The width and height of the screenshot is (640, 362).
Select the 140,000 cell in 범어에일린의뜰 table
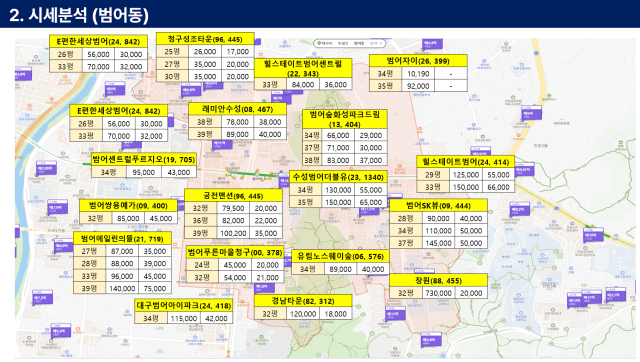122,288
